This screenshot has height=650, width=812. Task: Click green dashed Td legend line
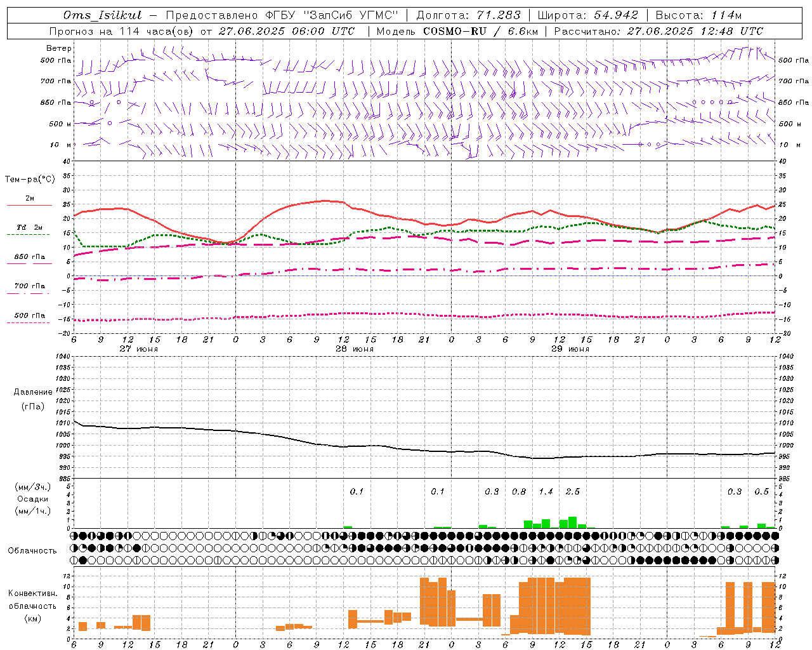click(28, 235)
